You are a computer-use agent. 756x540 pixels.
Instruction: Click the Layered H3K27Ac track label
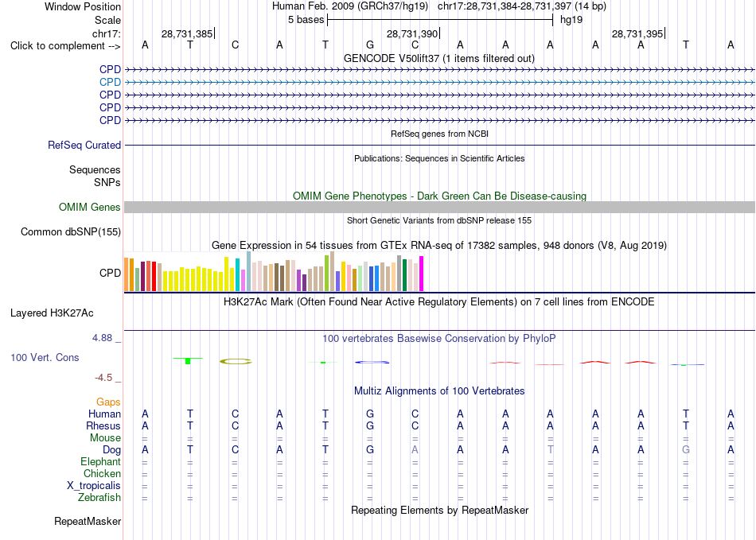tap(52, 313)
